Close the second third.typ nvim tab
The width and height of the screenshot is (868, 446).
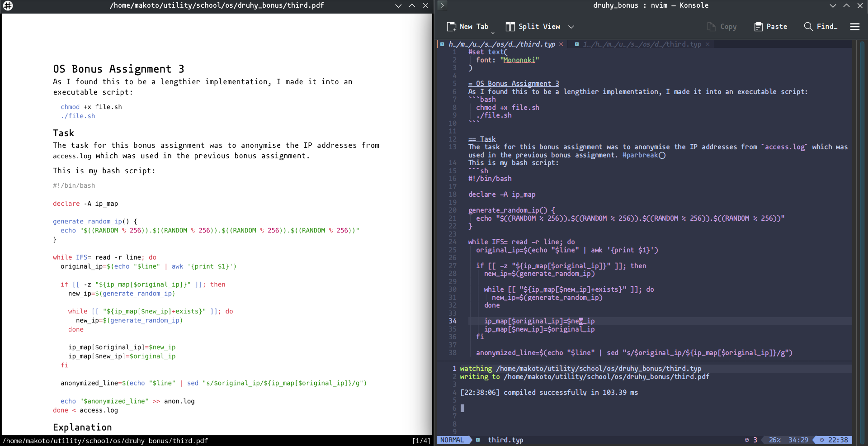708,44
